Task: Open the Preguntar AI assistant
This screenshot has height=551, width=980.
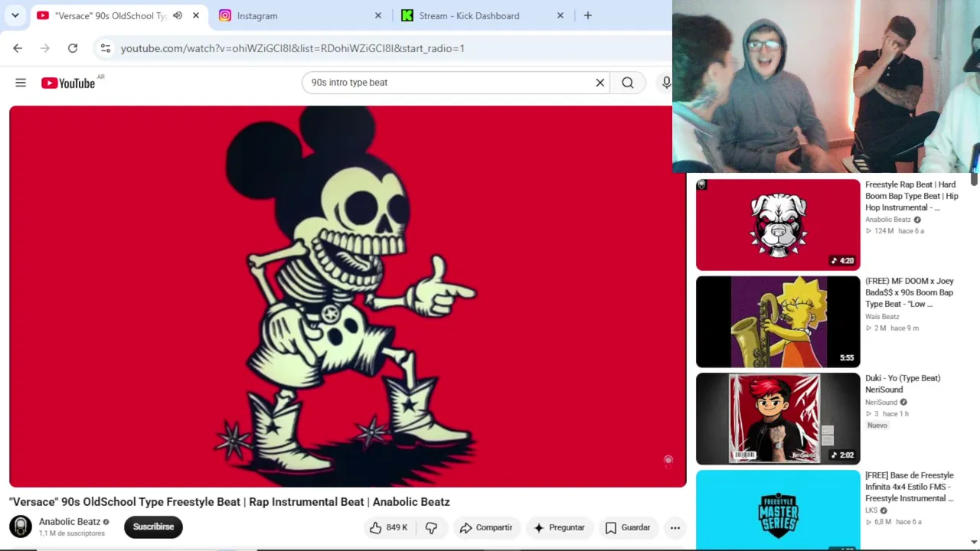Action: [x=559, y=527]
